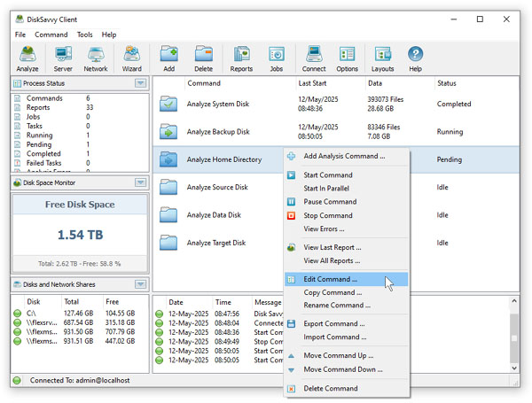Expand the Disk Space Monitor panel dropdown
The height and width of the screenshot is (403, 532).
pos(140,182)
